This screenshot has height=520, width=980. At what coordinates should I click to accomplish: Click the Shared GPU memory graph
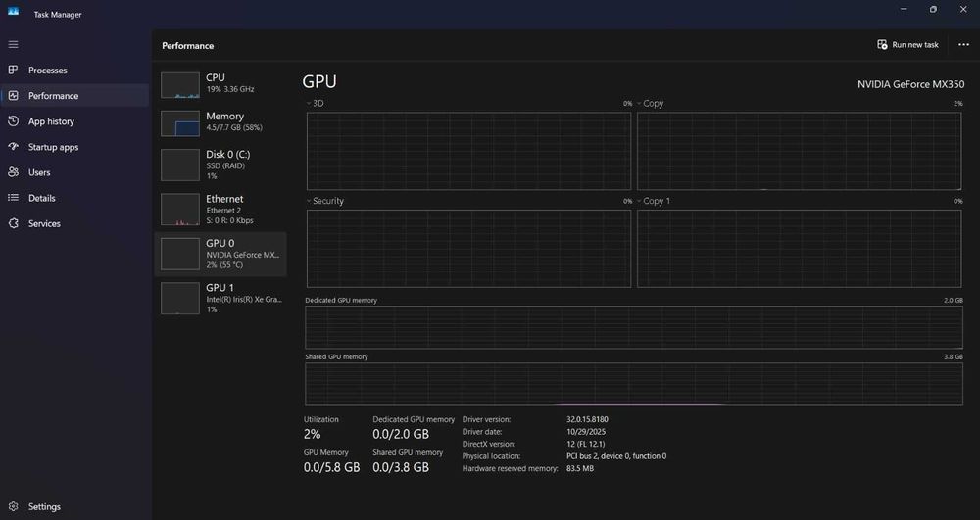point(634,384)
